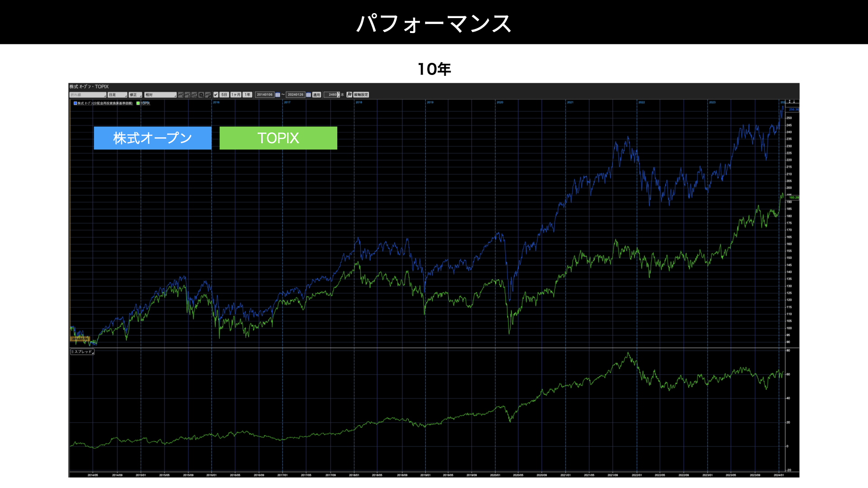Click the 2014/05 label on the bottom axis
Screen dimensions: 868x488
[x=93, y=475]
